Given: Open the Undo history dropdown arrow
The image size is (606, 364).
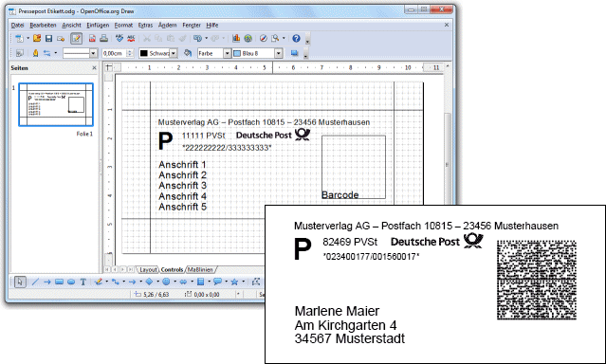Looking at the screenshot, I should (x=207, y=38).
